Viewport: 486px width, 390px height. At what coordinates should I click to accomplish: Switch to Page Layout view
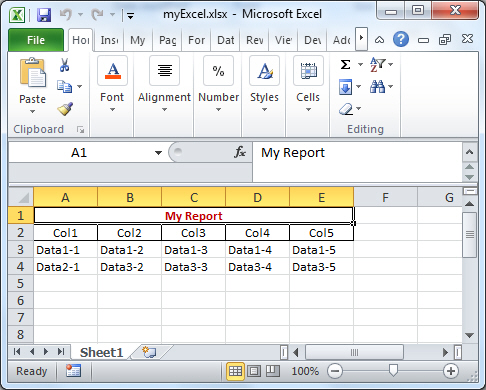[254, 371]
